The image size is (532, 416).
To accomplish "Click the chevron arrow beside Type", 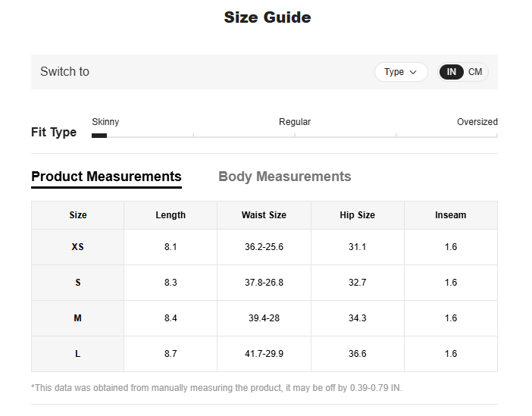I will [x=413, y=72].
